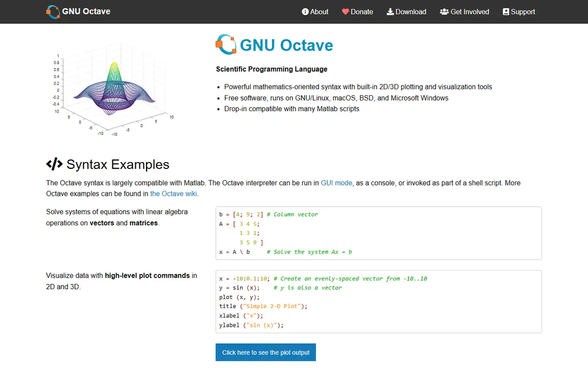This screenshot has width=588, height=368.
Task: Click the ylabel ("sin (x)") code line
Action: 251,325
